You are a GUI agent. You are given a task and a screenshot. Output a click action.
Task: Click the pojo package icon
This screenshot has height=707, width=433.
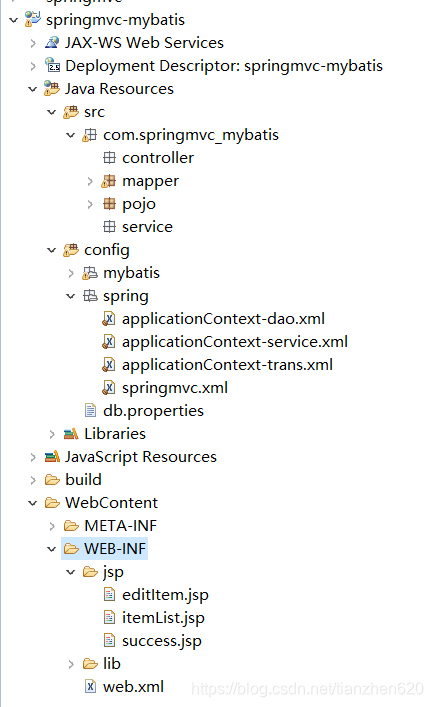[109, 204]
